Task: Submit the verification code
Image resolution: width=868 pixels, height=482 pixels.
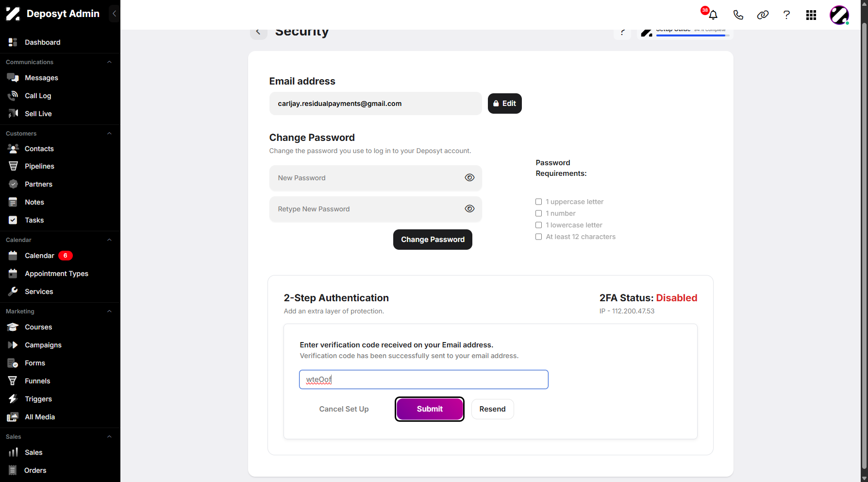Action: pyautogui.click(x=430, y=409)
